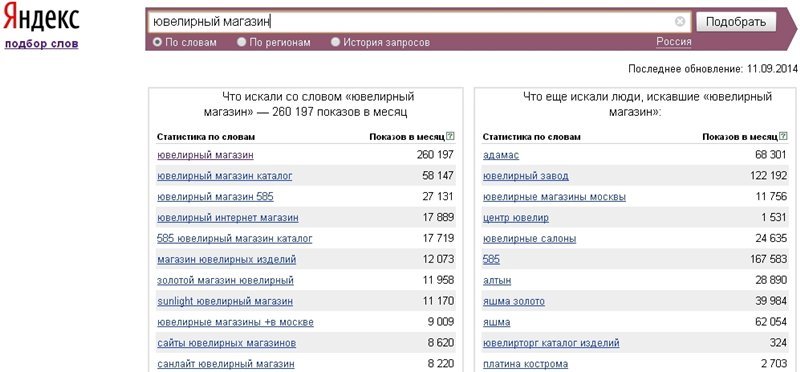The width and height of the screenshot is (800, 372).
Task: Click the '8 620' impressions value
Action: [441, 343]
